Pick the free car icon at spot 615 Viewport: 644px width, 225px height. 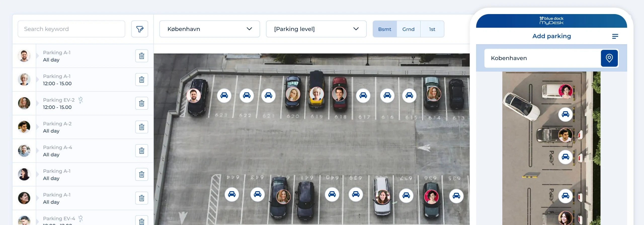pos(409,95)
